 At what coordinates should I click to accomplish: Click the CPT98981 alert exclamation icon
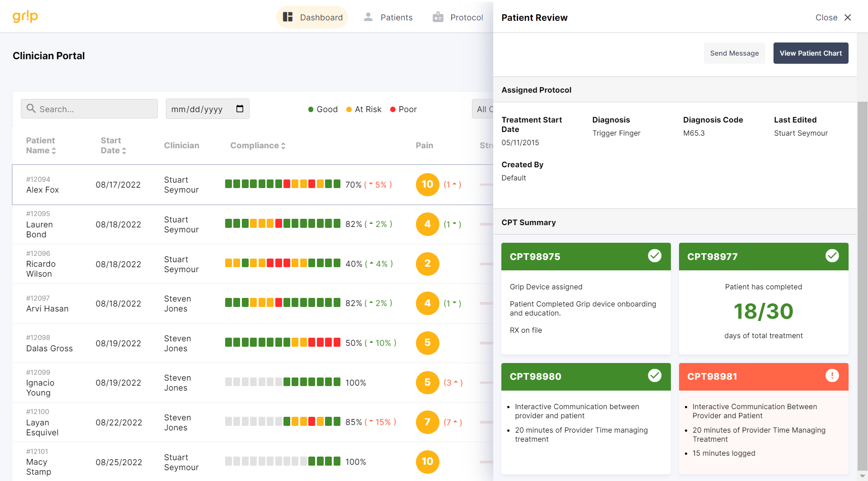tap(832, 376)
